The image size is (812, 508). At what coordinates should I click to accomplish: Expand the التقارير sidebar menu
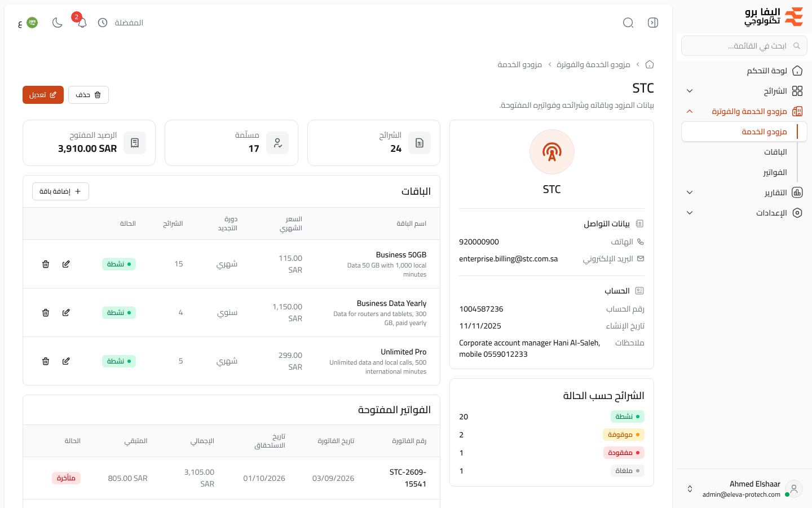[x=744, y=192]
